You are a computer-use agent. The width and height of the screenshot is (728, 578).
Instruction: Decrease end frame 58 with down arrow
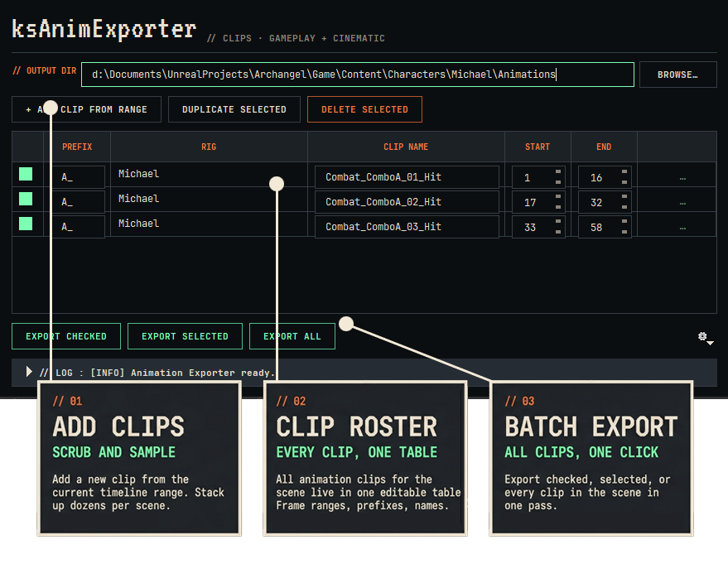click(x=624, y=232)
